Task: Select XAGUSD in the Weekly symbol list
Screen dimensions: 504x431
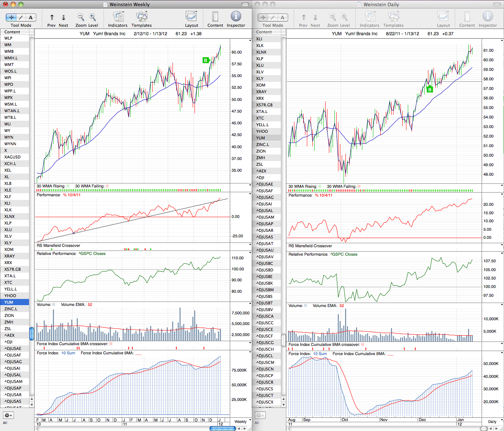Action: click(x=15, y=157)
